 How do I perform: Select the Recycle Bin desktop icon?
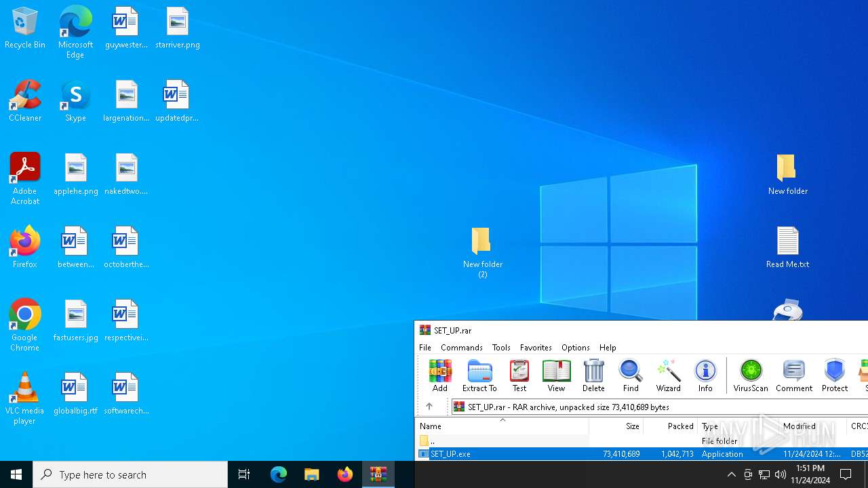coord(25,28)
